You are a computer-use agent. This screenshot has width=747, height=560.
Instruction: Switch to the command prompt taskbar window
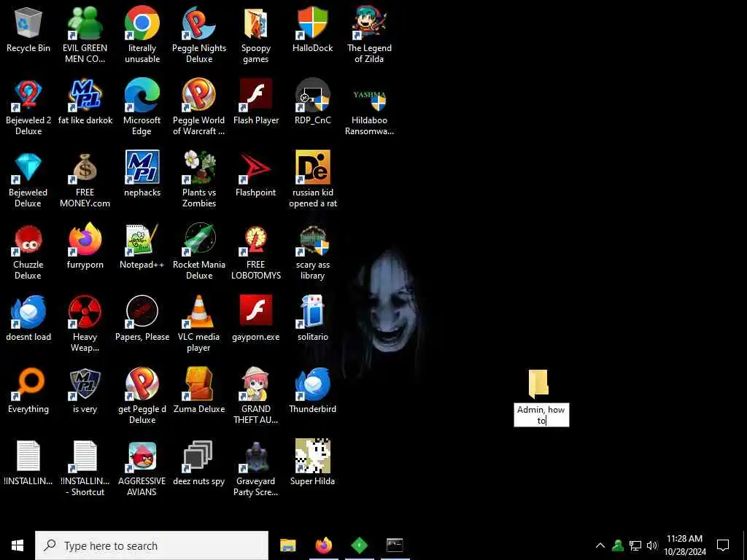tap(395, 545)
